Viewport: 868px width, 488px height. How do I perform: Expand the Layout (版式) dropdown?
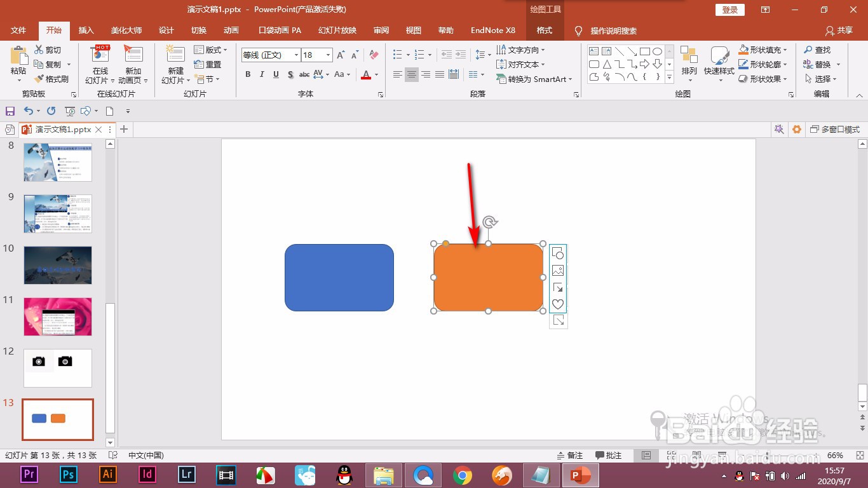pos(210,50)
